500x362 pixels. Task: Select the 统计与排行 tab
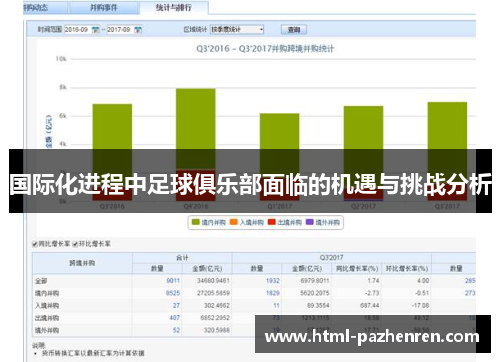coord(174,7)
